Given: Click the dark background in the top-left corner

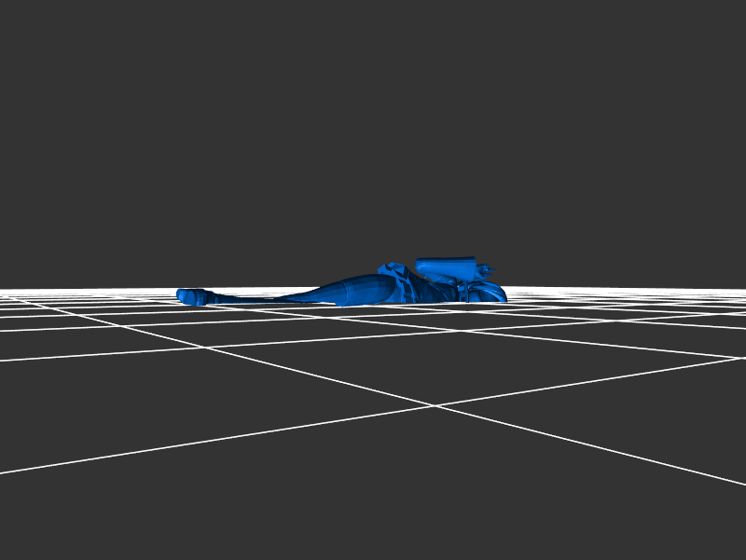Looking at the screenshot, I should tap(28, 28).
